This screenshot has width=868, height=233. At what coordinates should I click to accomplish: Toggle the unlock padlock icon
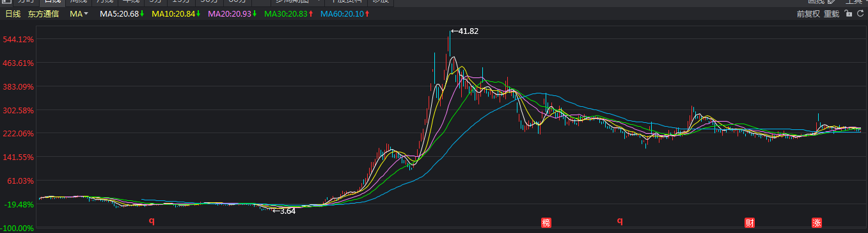[x=848, y=13]
